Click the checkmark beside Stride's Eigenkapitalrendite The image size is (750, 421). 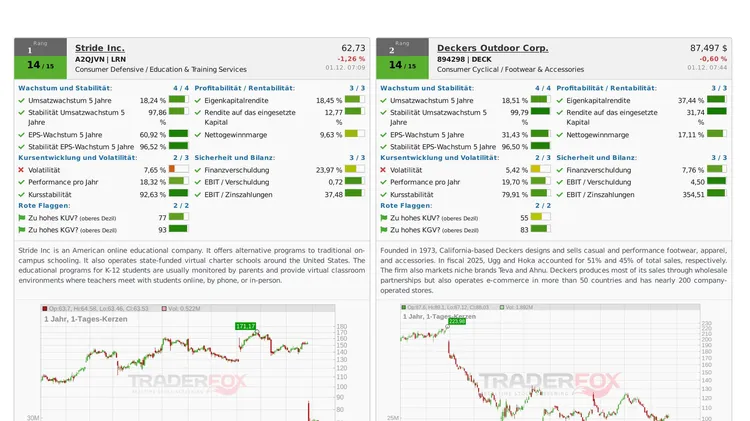point(198,101)
